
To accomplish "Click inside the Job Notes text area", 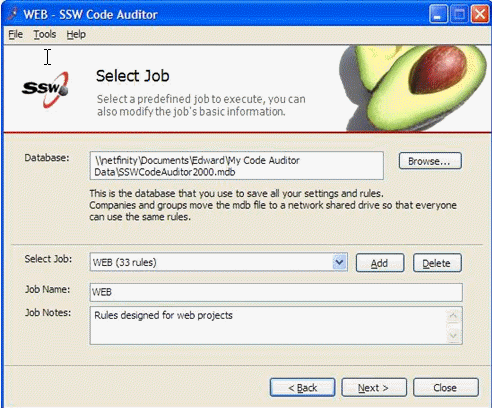I will coord(268,326).
